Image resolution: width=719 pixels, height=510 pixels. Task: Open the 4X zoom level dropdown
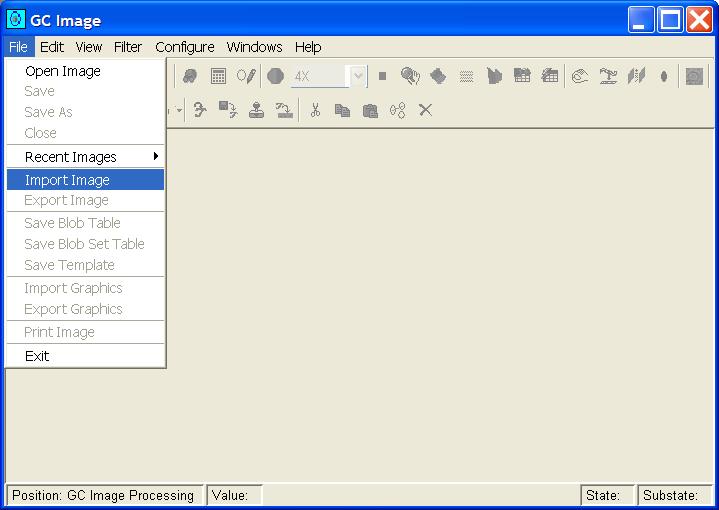pos(357,76)
